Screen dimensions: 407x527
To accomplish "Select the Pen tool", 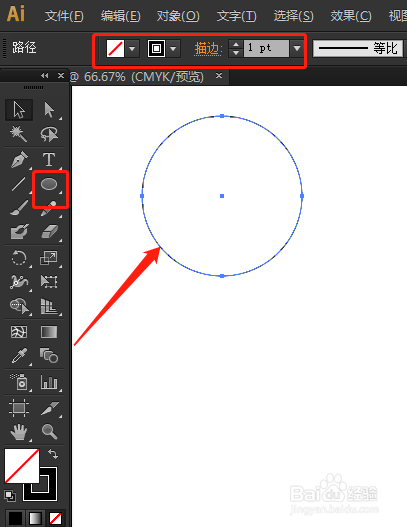I will (x=19, y=160).
